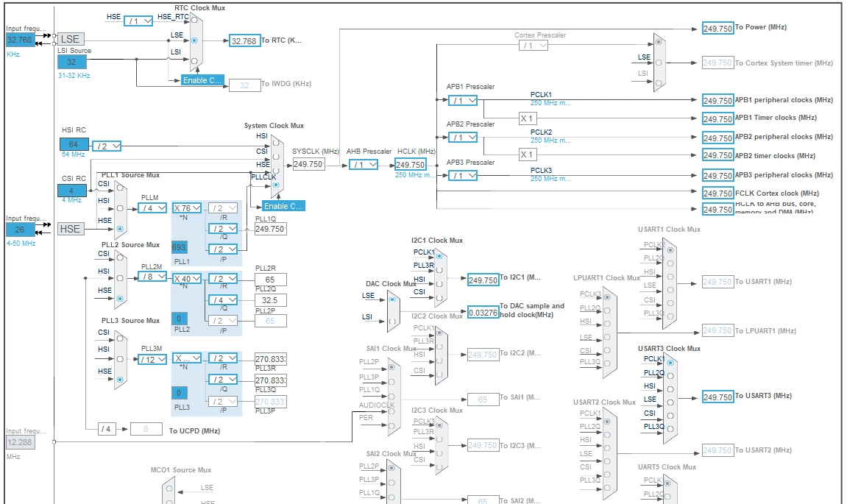The image size is (847, 504).
Task: Click the HCLK 249.750 value field
Action: point(411,165)
